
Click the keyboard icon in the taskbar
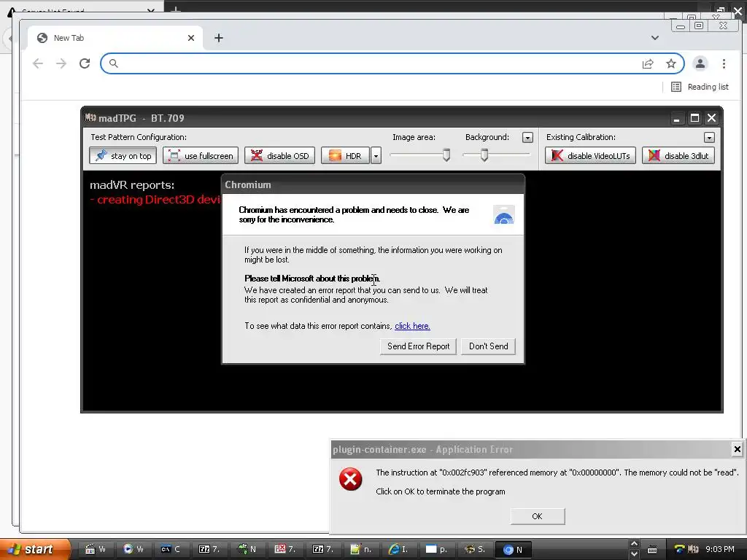pyautogui.click(x=652, y=550)
